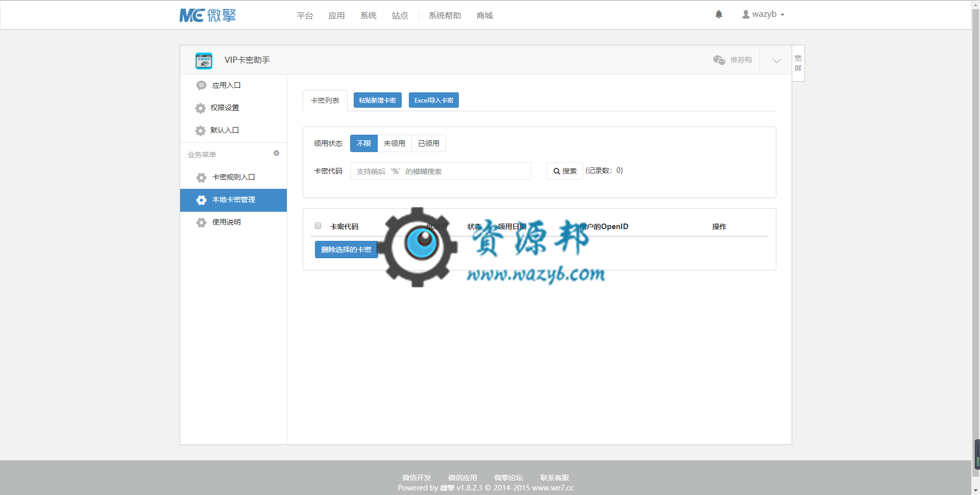The height and width of the screenshot is (495, 980).
Task: Click the 默认入口 gear icon
Action: [201, 131]
